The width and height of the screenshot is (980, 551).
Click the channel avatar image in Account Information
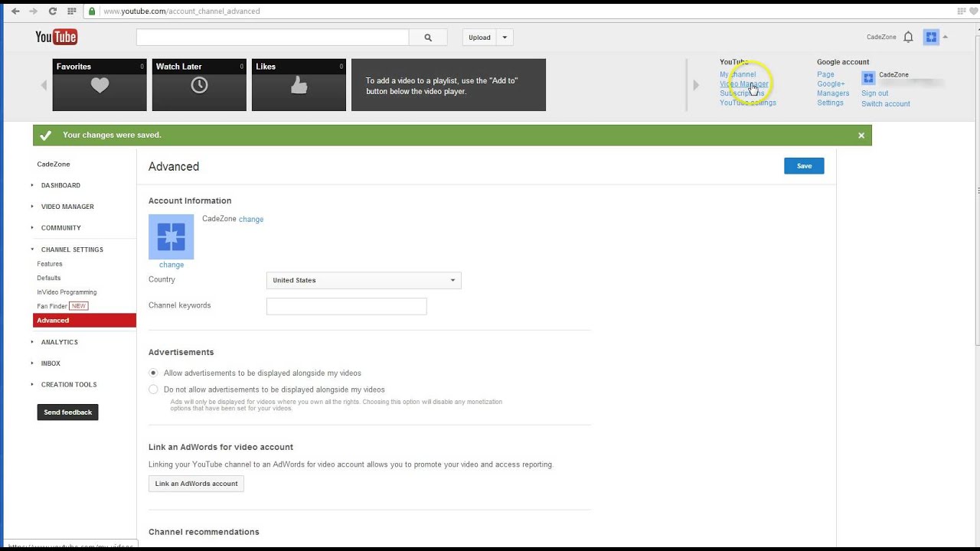click(x=171, y=236)
